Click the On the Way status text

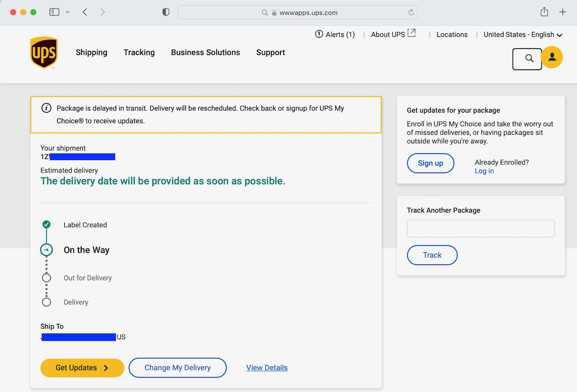tap(87, 250)
